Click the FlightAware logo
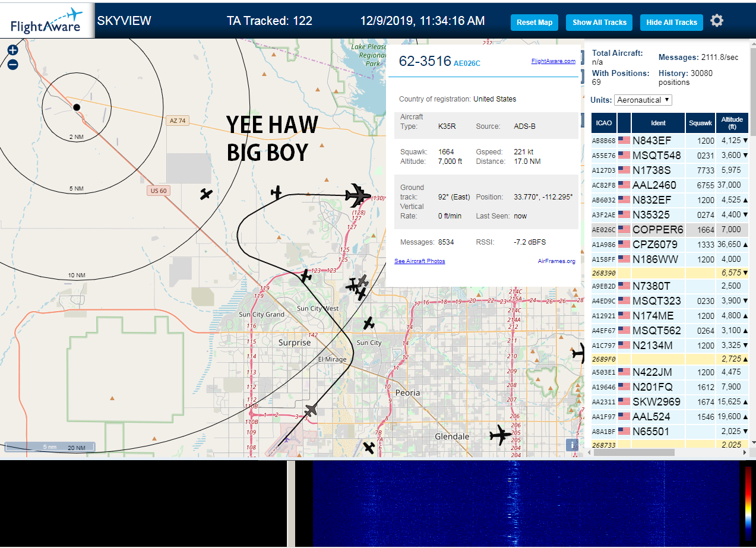 coord(48,20)
